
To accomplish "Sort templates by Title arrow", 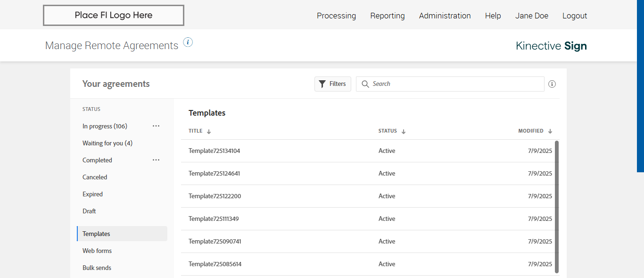I will pos(209,132).
